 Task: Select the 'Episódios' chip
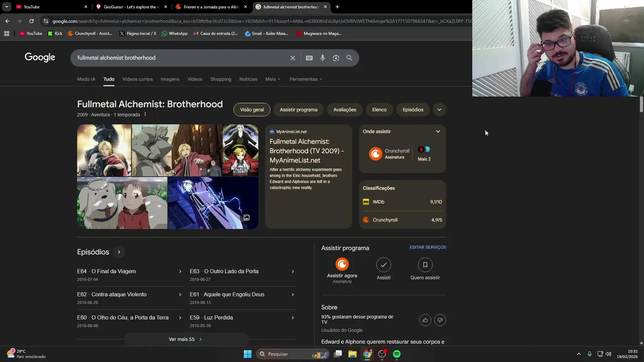tap(413, 110)
